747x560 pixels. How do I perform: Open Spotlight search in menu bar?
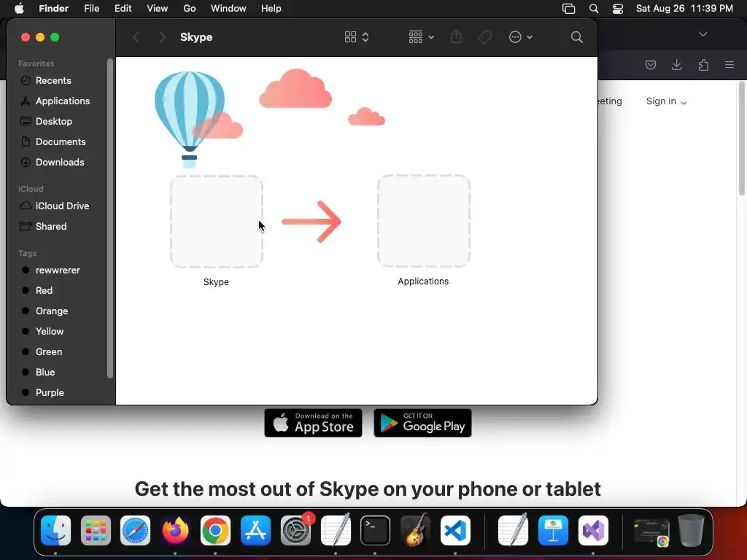tap(594, 9)
